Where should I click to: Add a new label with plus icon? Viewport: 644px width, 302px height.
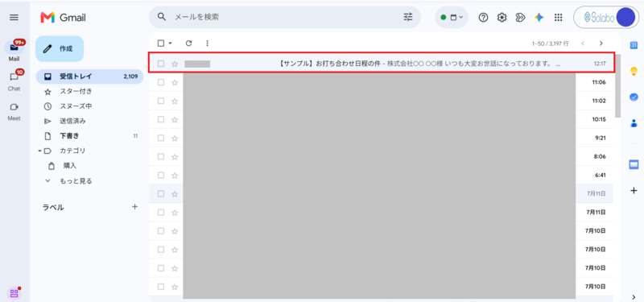pyautogui.click(x=134, y=207)
